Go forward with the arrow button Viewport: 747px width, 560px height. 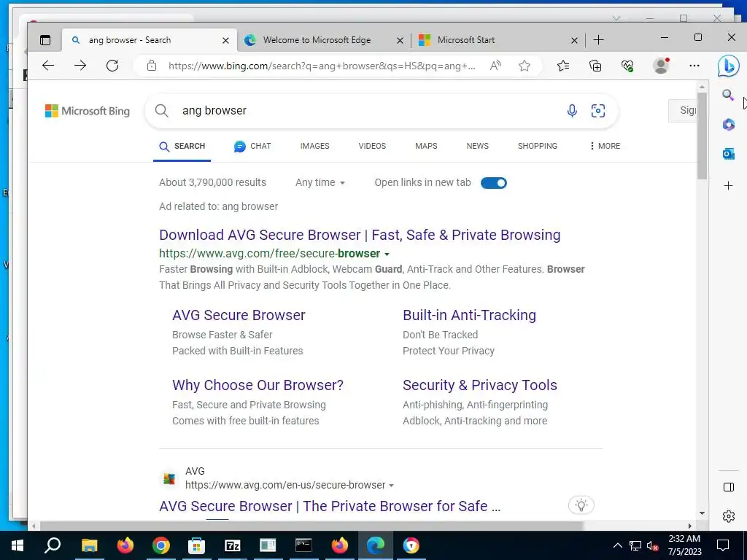[80, 66]
